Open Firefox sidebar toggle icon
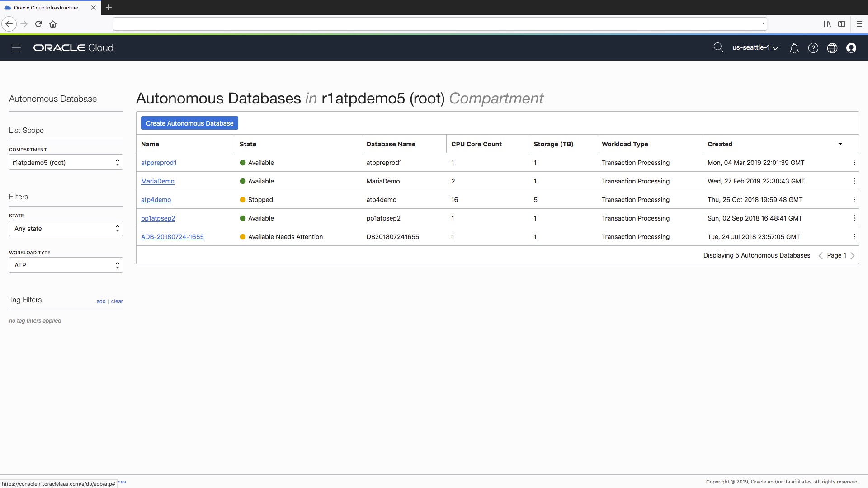This screenshot has width=868, height=488. (x=841, y=24)
